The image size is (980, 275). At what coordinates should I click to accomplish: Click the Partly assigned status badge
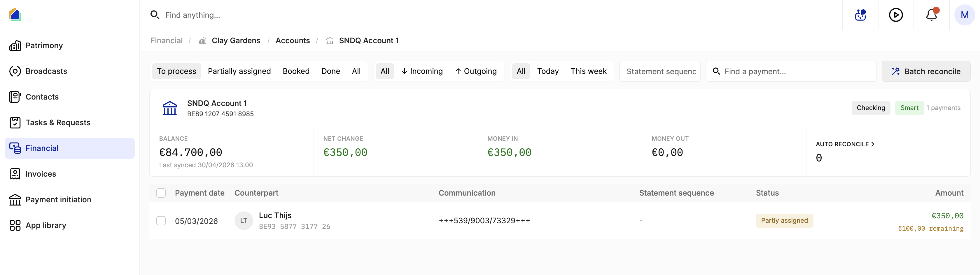pos(784,221)
